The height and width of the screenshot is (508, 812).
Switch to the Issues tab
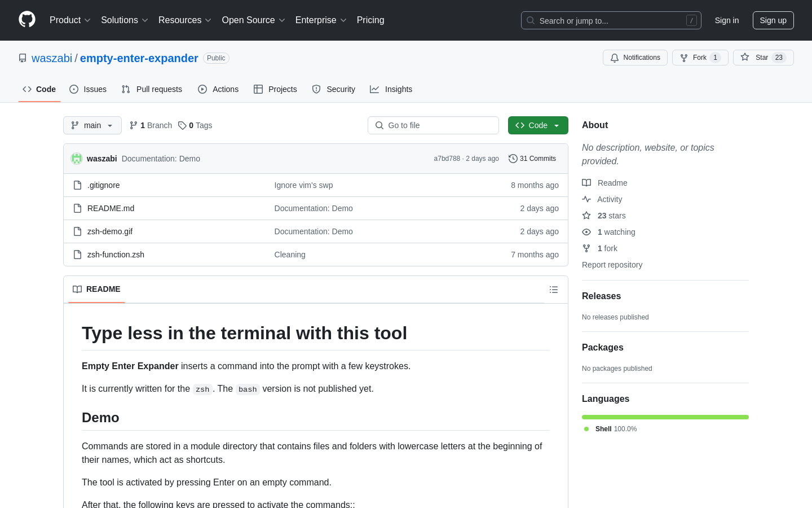[88, 89]
